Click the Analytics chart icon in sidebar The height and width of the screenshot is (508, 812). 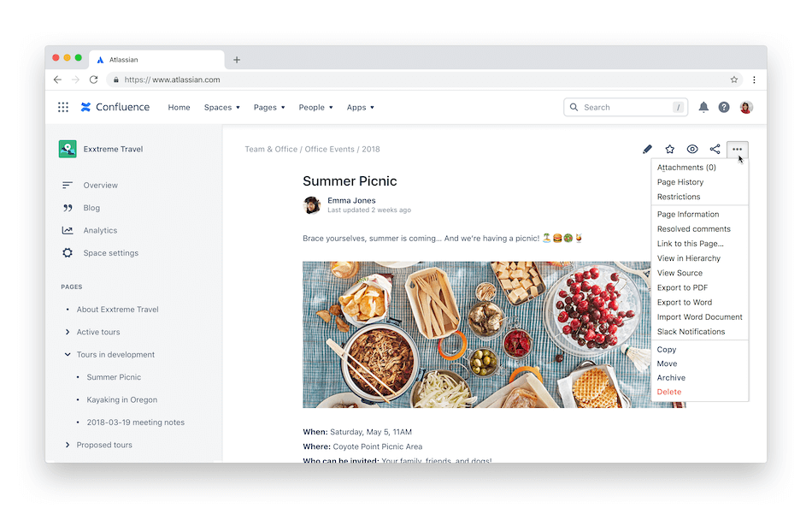68,230
